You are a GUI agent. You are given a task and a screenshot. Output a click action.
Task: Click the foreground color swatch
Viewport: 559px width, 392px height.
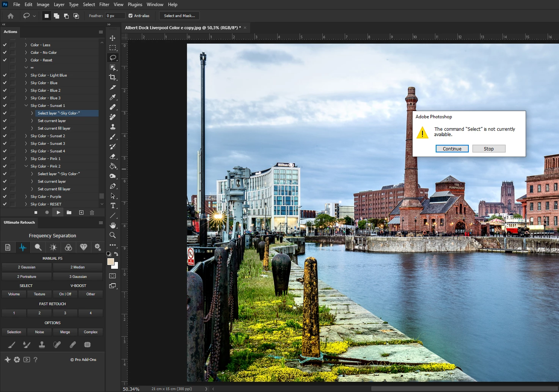[x=111, y=262]
